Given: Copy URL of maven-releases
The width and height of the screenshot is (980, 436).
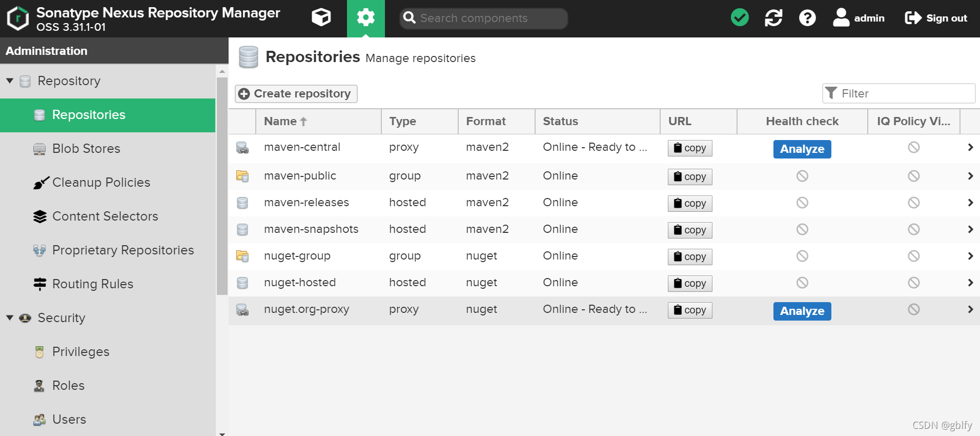Looking at the screenshot, I should click(x=690, y=204).
